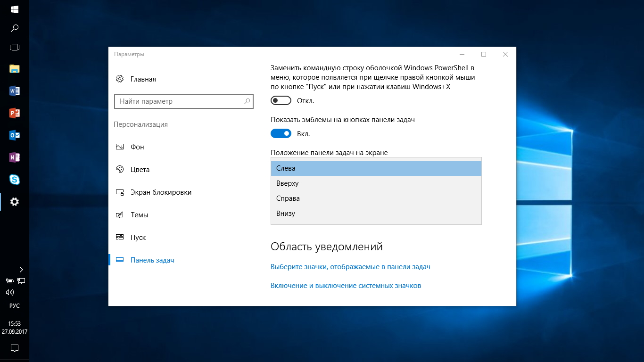Choose Справа taskbar position

click(x=376, y=198)
